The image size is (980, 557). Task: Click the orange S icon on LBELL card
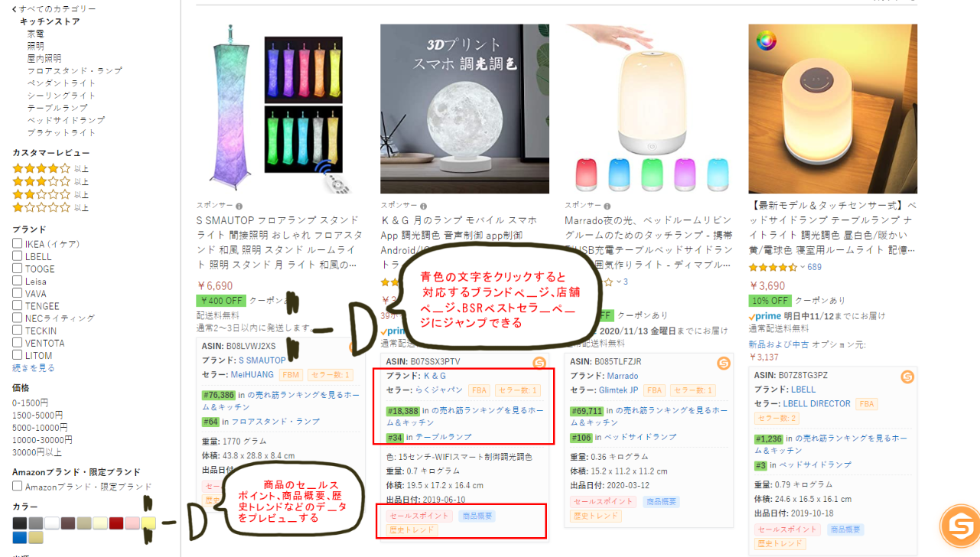click(907, 376)
